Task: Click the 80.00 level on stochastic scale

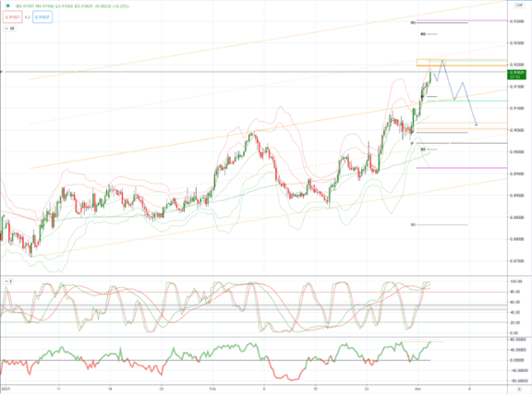Action: tap(514, 292)
